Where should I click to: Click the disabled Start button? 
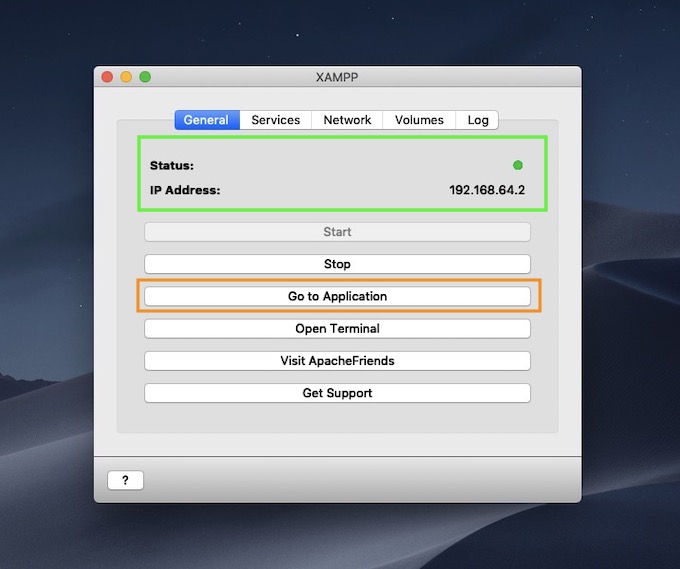(337, 232)
